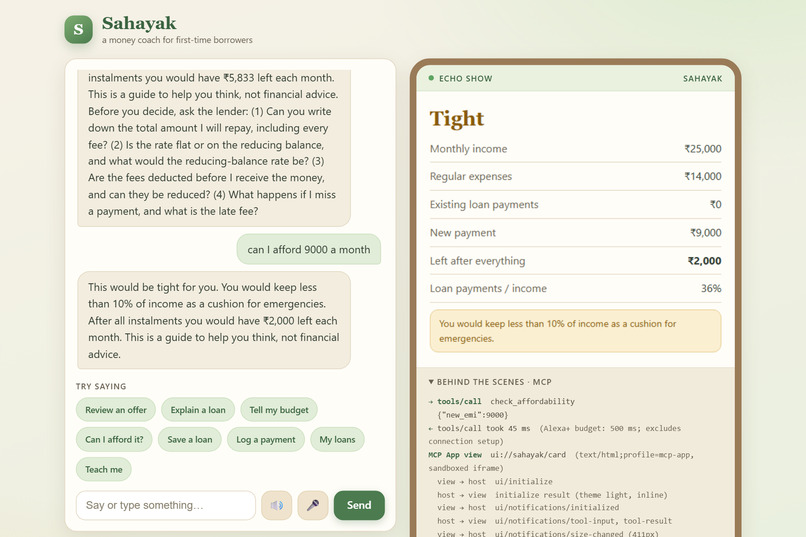
Task: Click the ₹9,000 new payment value
Action: pos(706,233)
